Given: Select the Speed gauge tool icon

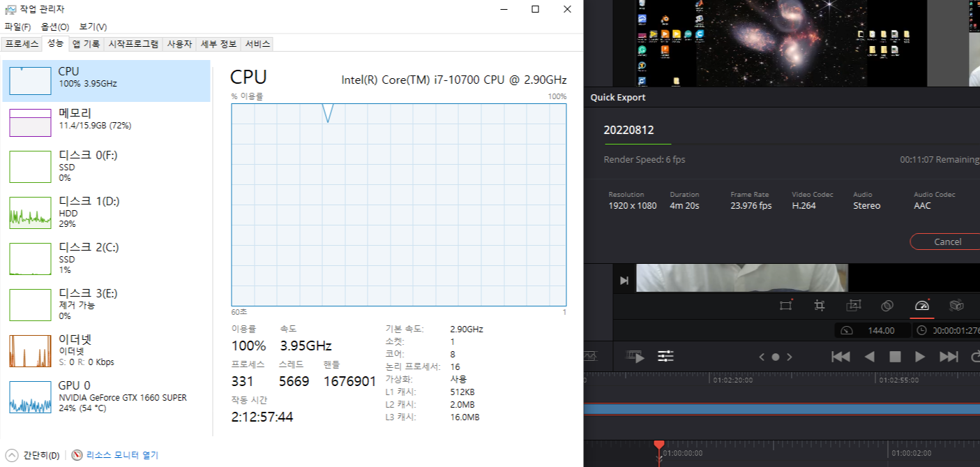Looking at the screenshot, I should point(922,305).
